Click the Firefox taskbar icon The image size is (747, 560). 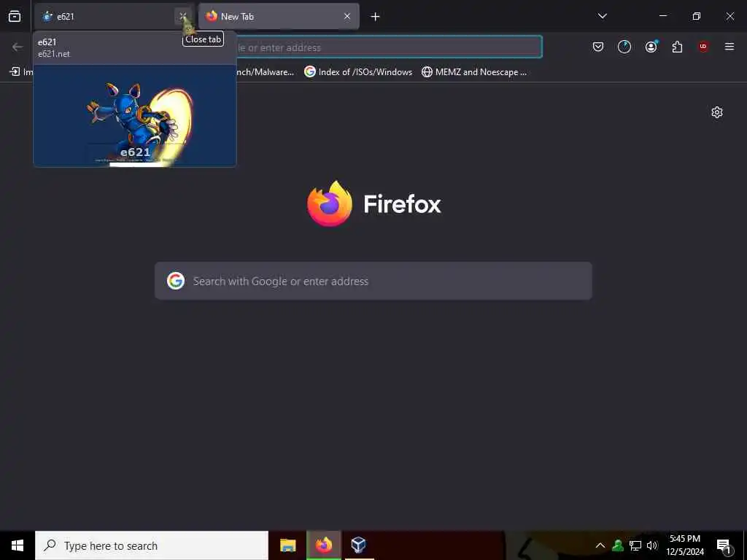coord(323,545)
